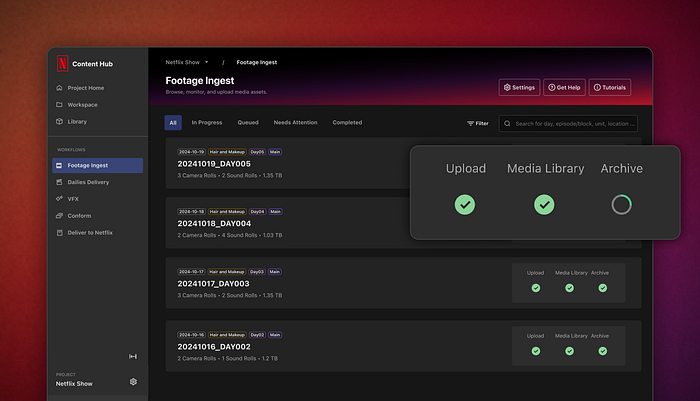Click the DAY002 Archive status checkmark
Image resolution: width=700 pixels, height=401 pixels.
point(603,351)
